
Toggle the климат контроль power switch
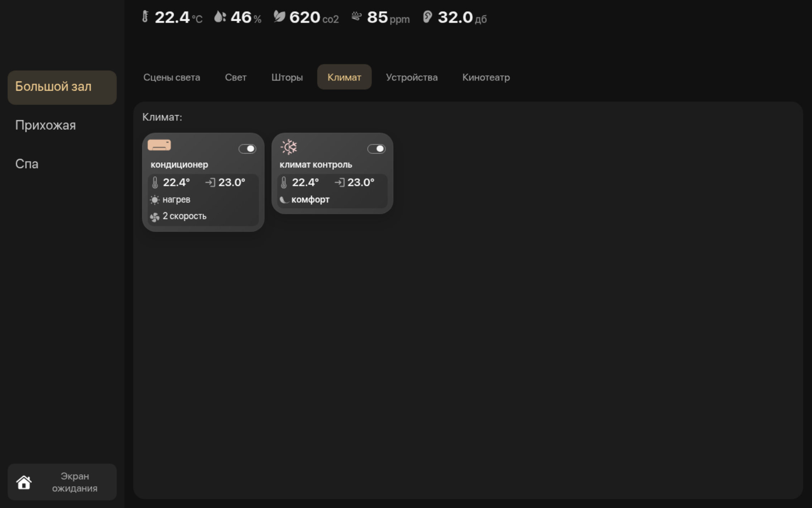tap(376, 149)
